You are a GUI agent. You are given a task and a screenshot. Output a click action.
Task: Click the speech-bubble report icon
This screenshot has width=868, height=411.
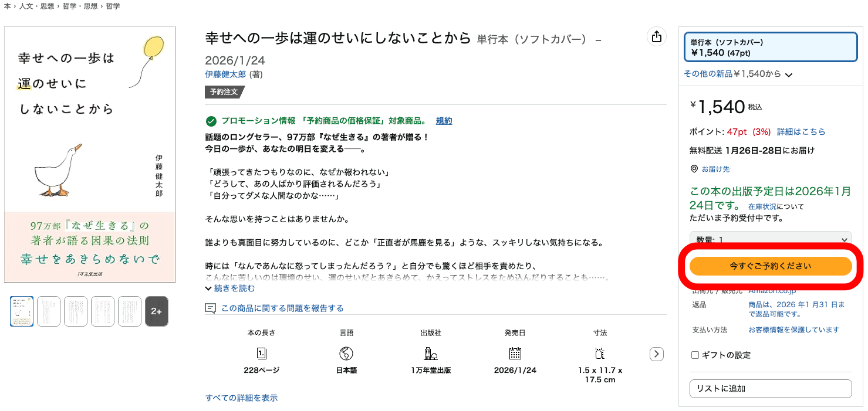coord(210,307)
